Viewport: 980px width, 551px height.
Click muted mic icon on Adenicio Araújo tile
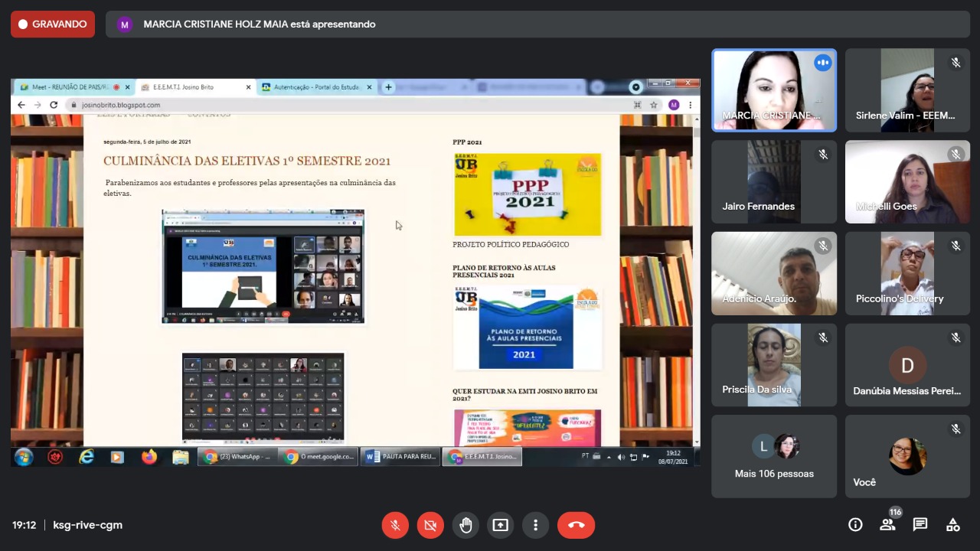(x=823, y=246)
